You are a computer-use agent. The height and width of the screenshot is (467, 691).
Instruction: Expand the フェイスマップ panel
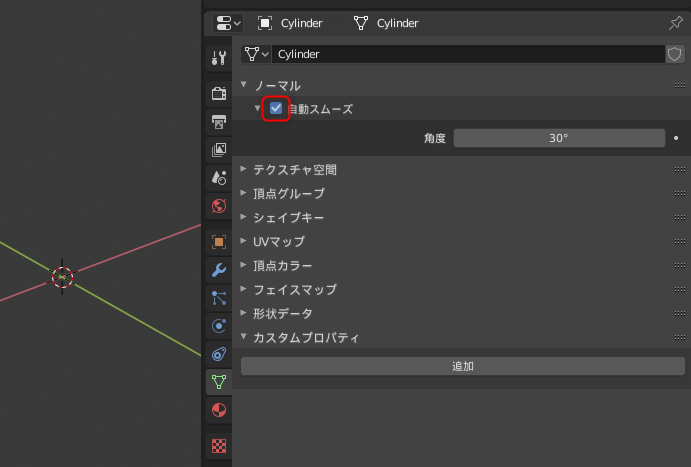click(x=243, y=289)
